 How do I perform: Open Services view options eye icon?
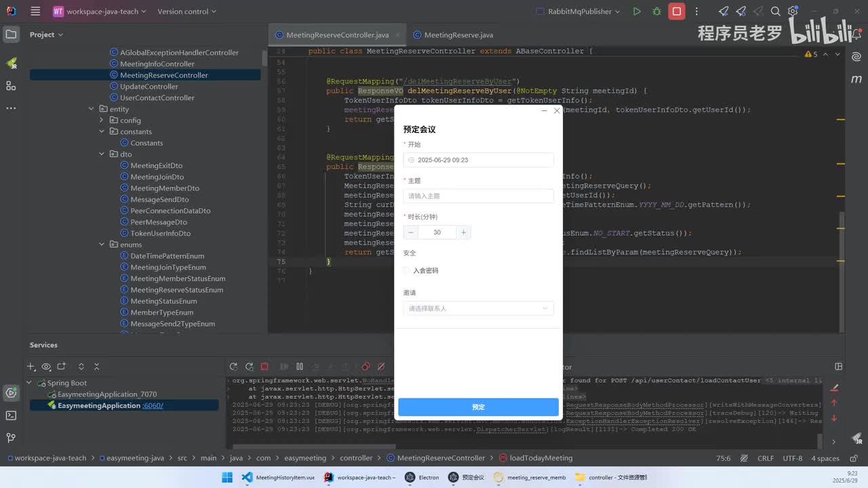[x=46, y=367]
